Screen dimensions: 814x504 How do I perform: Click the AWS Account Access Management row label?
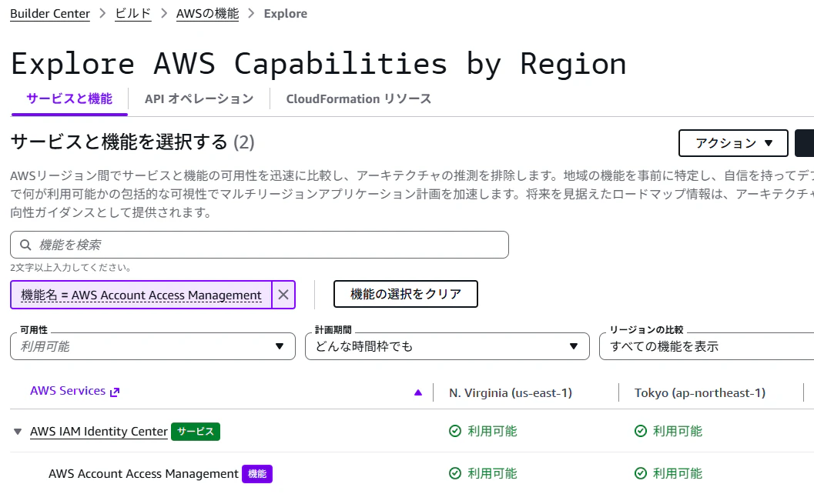pos(143,474)
